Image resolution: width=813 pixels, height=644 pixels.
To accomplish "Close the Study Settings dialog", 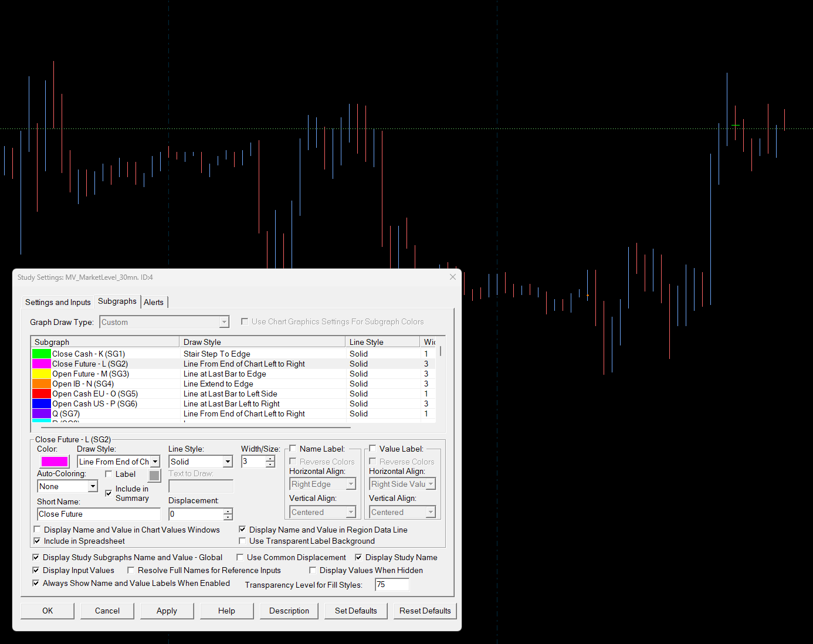I will pos(453,277).
